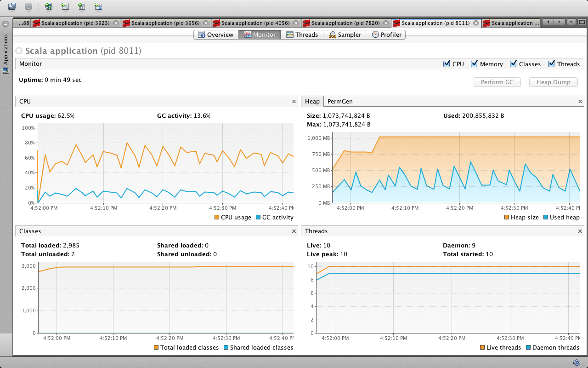The image size is (588, 368).
Task: Click the Heap size orange legend swatch
Action: click(507, 217)
